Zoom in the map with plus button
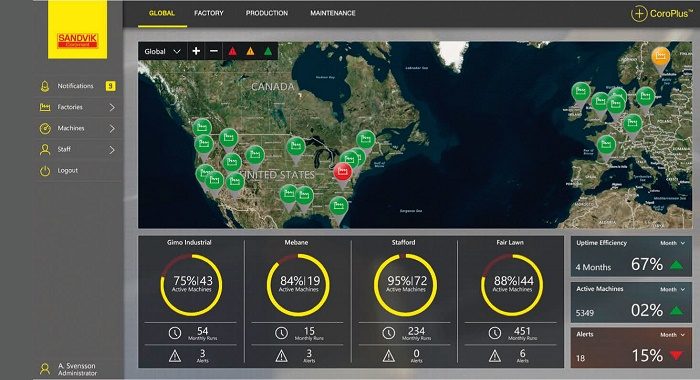Screen dimensions: 700x380 click(196, 51)
